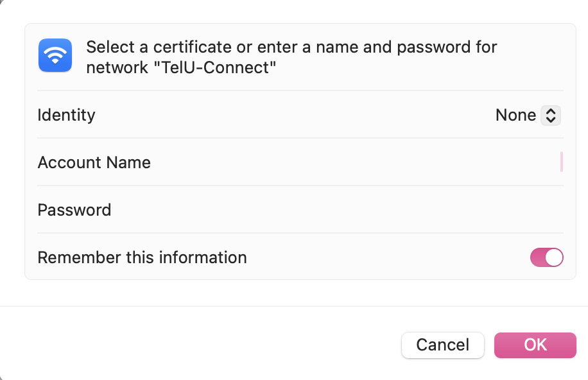Click the pink track of the Remember switch
588x380 pixels.
(x=537, y=257)
